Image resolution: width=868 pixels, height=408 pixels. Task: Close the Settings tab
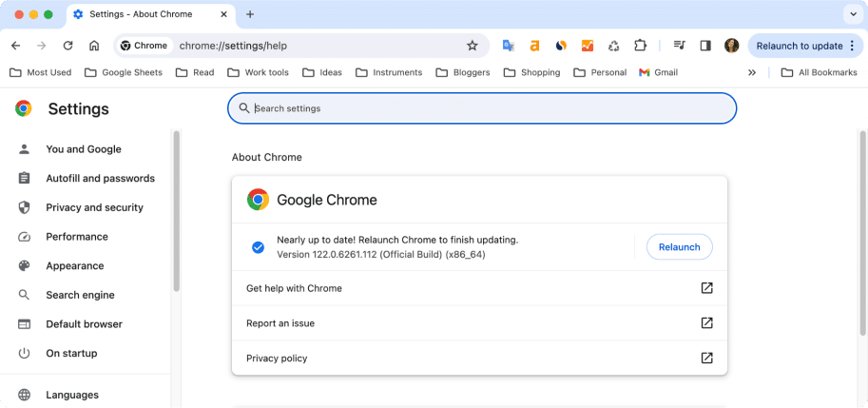point(223,14)
